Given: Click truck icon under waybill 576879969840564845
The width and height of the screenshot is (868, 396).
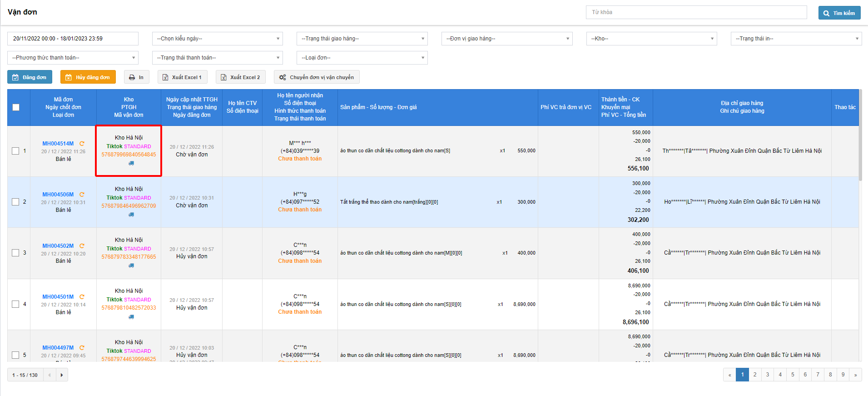Looking at the screenshot, I should click(x=131, y=163).
